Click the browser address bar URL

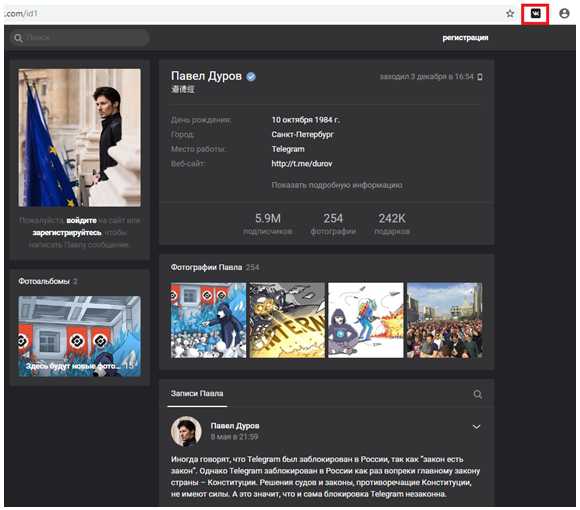[21, 14]
